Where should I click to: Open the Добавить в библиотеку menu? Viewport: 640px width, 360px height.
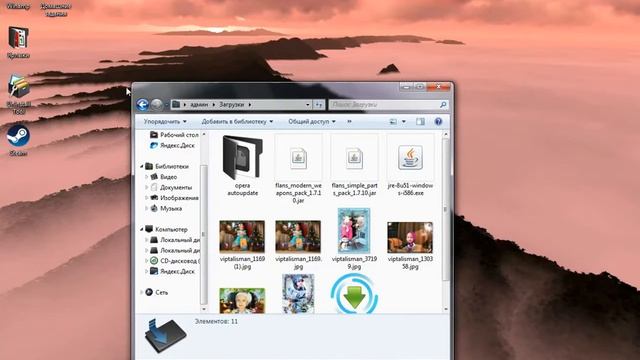(x=237, y=121)
